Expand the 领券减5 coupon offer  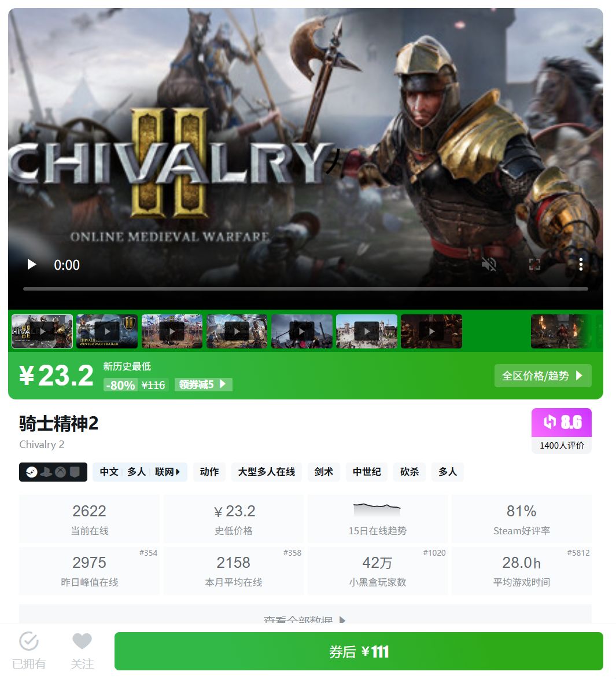204,384
